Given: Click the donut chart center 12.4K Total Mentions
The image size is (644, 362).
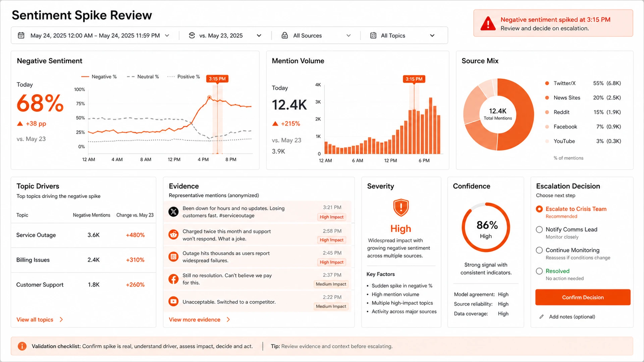Looking at the screenshot, I should tap(498, 114).
